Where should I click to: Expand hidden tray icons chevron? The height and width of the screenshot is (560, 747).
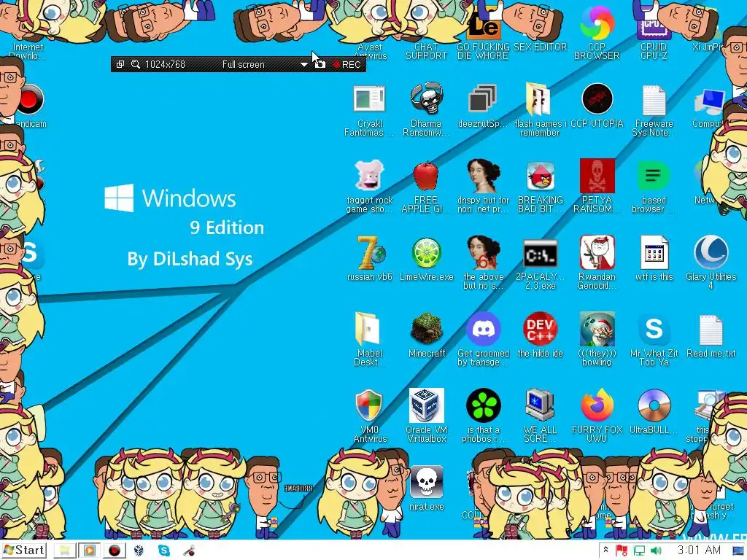pyautogui.click(x=605, y=550)
